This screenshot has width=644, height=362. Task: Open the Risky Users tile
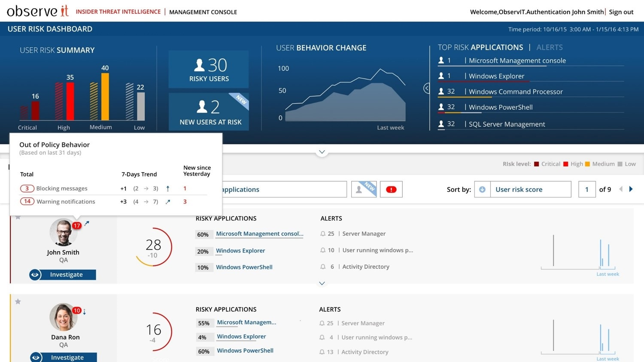click(209, 70)
